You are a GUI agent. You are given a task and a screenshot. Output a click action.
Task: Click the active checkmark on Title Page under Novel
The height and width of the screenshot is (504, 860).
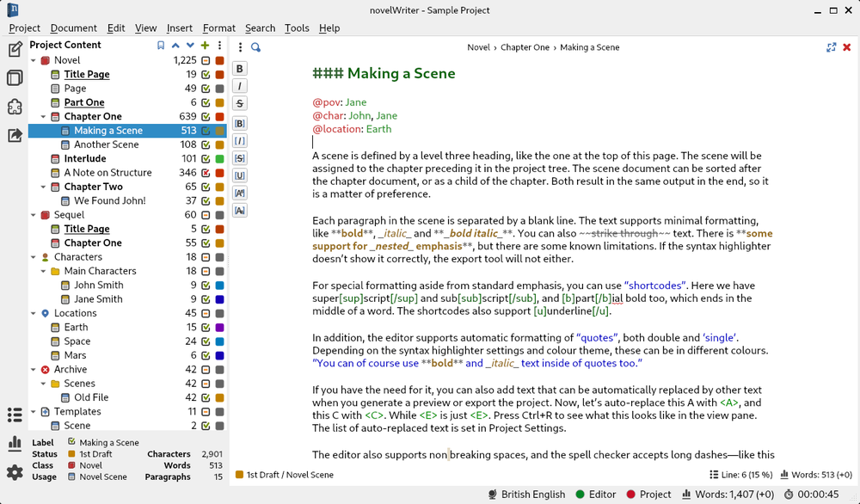pos(206,75)
